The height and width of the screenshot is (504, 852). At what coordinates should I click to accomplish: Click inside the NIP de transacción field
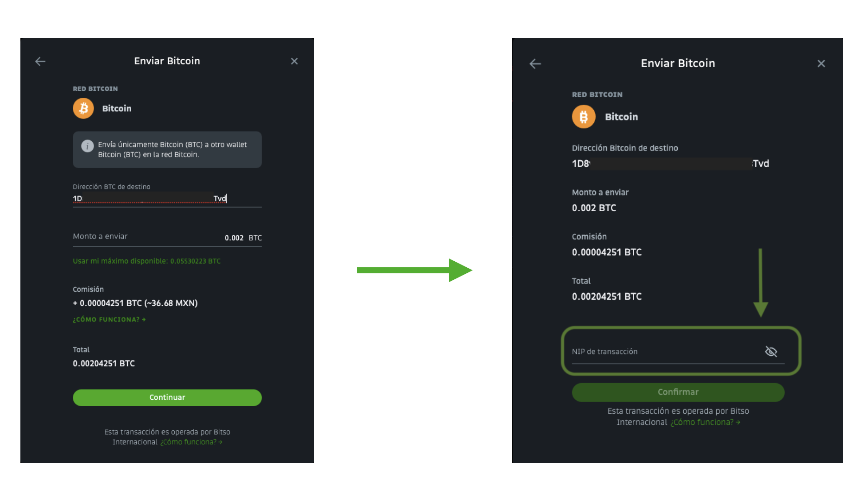coord(649,351)
